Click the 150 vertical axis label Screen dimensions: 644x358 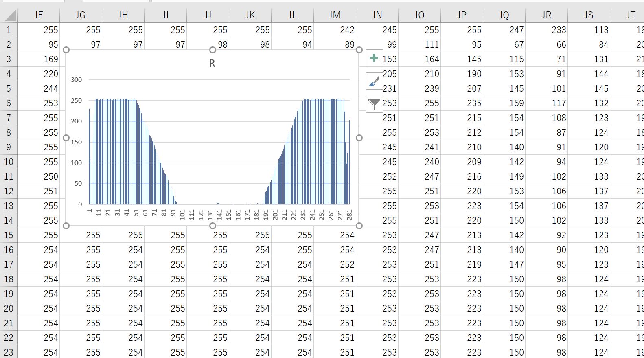(76, 142)
